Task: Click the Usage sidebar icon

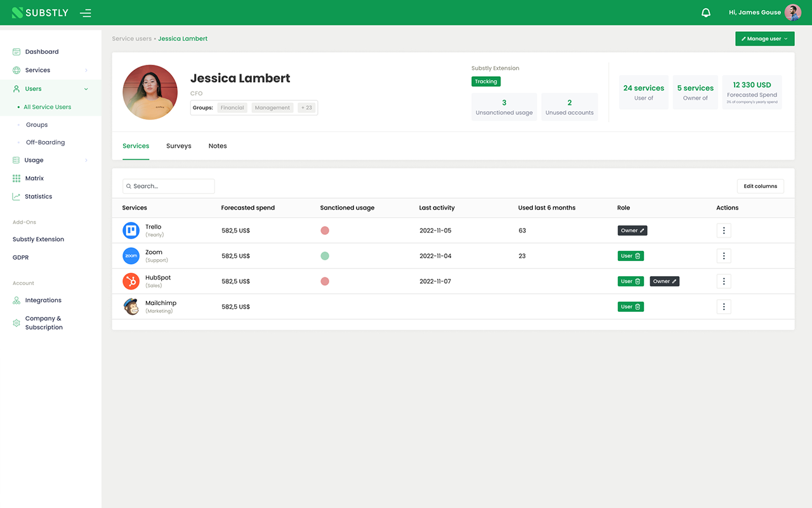Action: click(x=16, y=160)
